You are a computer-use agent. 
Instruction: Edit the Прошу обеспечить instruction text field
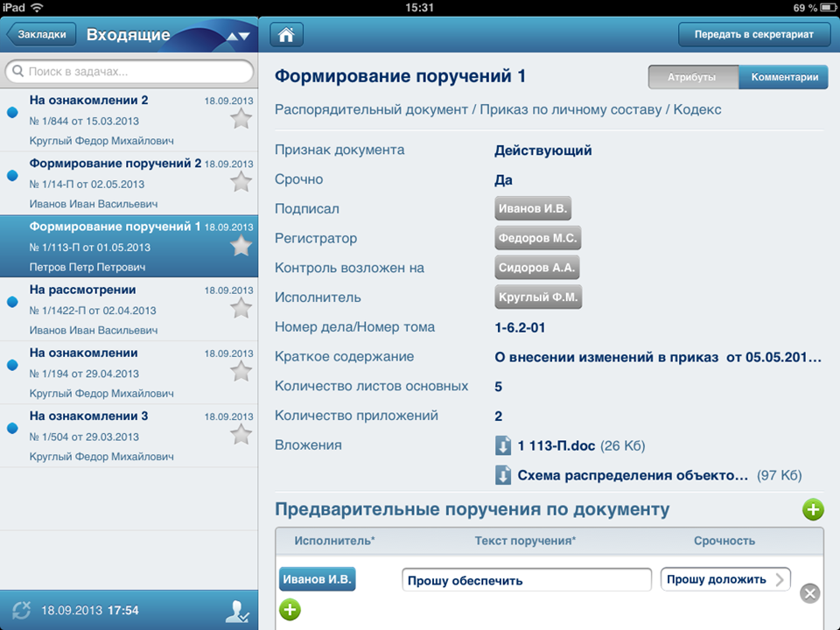(x=525, y=579)
